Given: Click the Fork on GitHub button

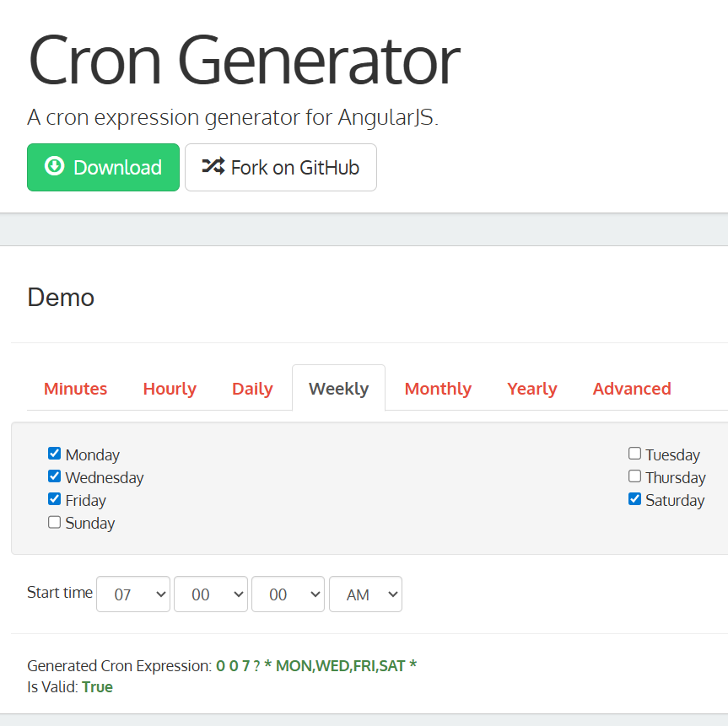Looking at the screenshot, I should (280, 167).
